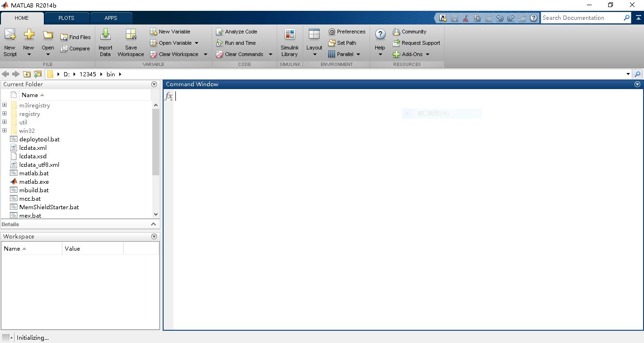Click the browse for folder icon
Screen dimensions: 644x343
point(38,74)
